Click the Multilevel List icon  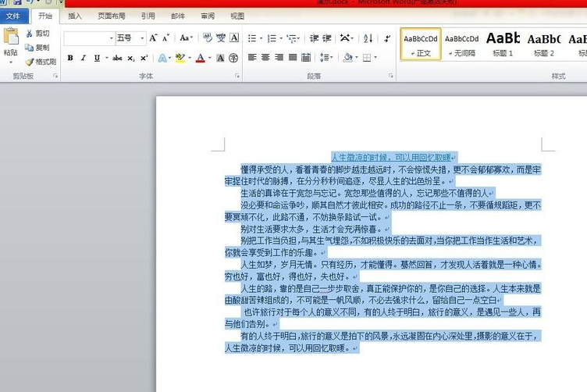pyautogui.click(x=292, y=38)
